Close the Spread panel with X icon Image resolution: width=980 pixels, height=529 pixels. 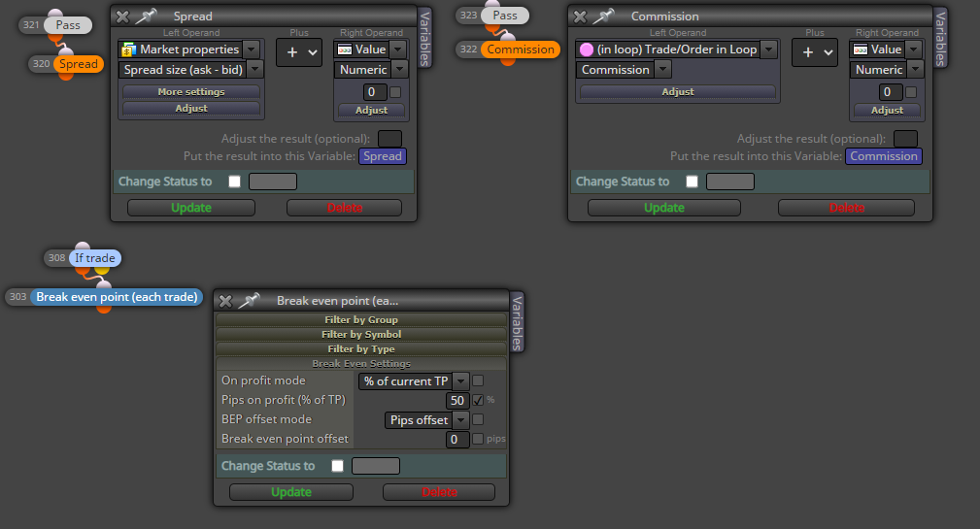click(x=122, y=17)
